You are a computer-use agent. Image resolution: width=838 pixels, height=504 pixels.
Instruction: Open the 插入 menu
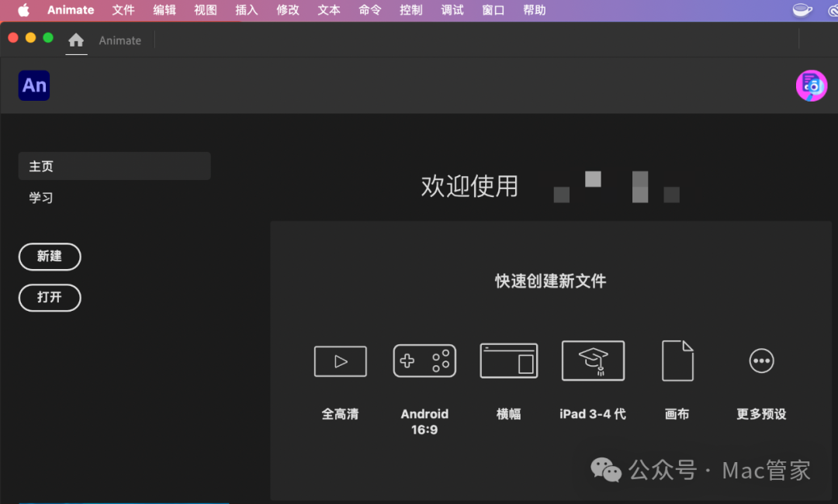tap(247, 10)
